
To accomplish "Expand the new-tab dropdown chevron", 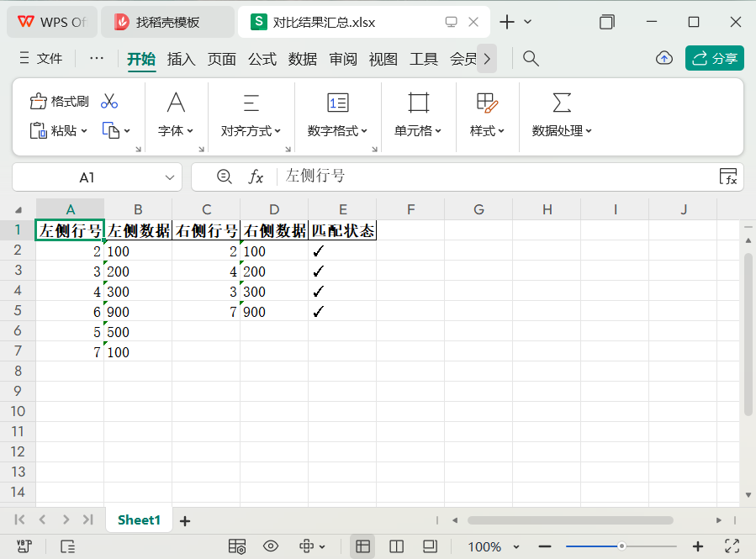I will point(527,22).
